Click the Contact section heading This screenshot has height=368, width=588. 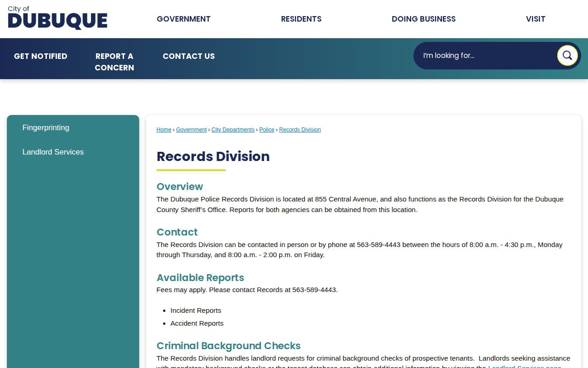click(x=177, y=232)
